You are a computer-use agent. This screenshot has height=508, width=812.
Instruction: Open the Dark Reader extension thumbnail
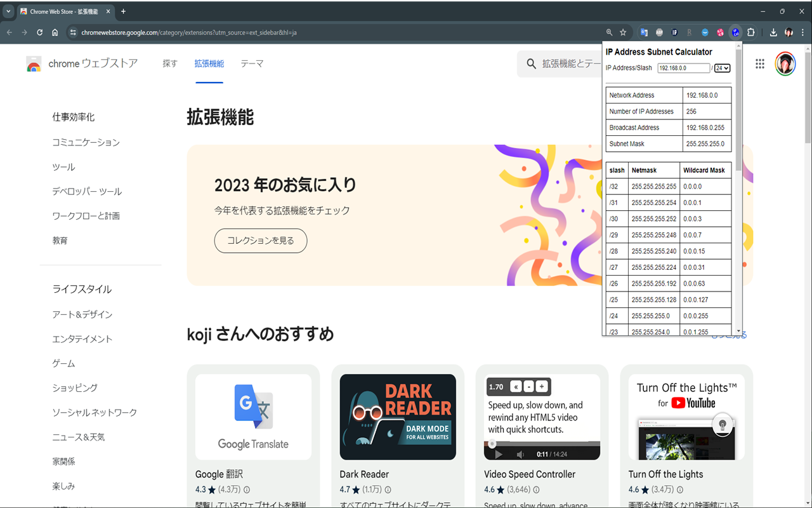coord(398,417)
